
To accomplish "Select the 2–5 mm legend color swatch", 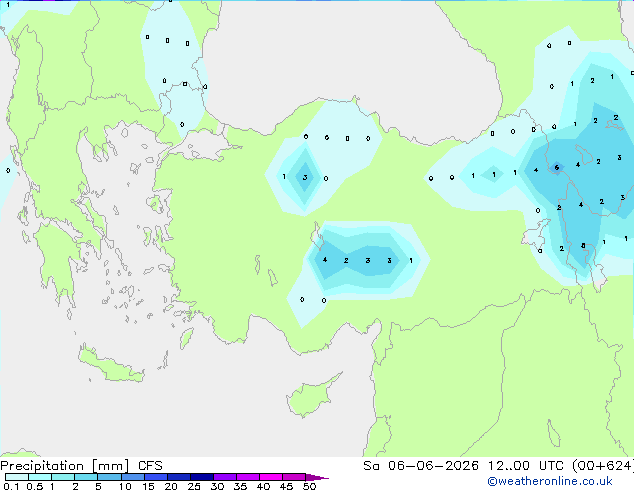I will tap(86, 477).
